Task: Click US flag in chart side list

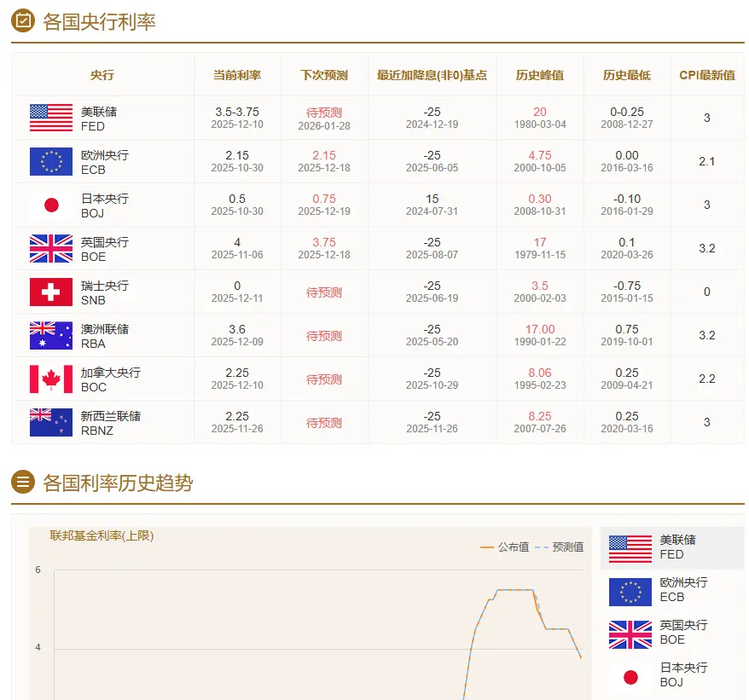Action: 630,548
